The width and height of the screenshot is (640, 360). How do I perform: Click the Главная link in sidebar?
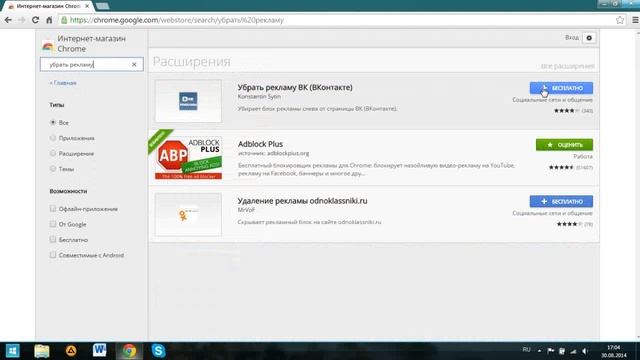63,83
